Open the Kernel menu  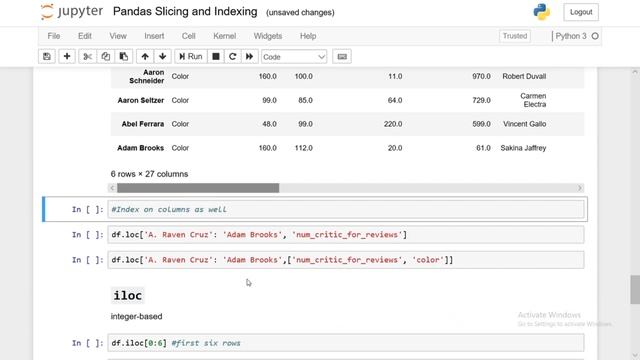pos(224,36)
